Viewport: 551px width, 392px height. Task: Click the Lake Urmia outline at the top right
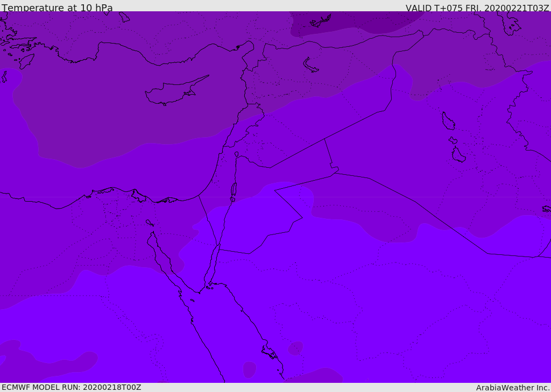pos(512,24)
